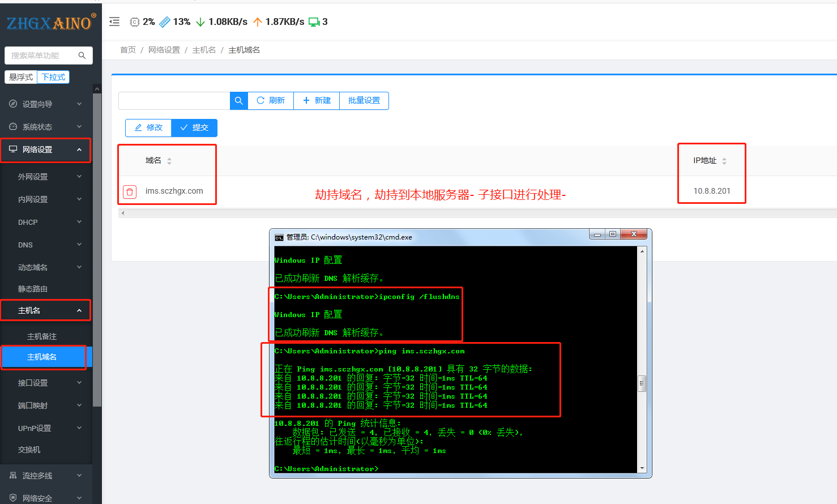Sort by the IP地址 column arrows
This screenshot has width=837, height=504.
[724, 161]
